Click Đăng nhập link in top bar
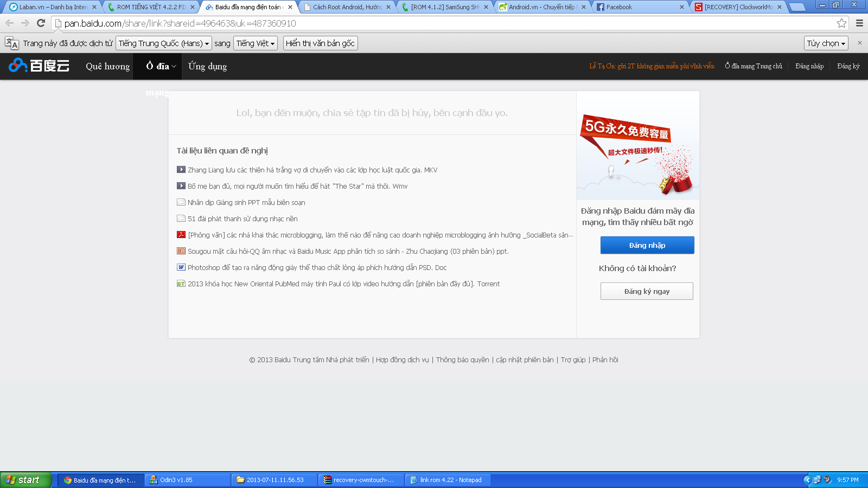The height and width of the screenshot is (488, 868). coord(809,66)
